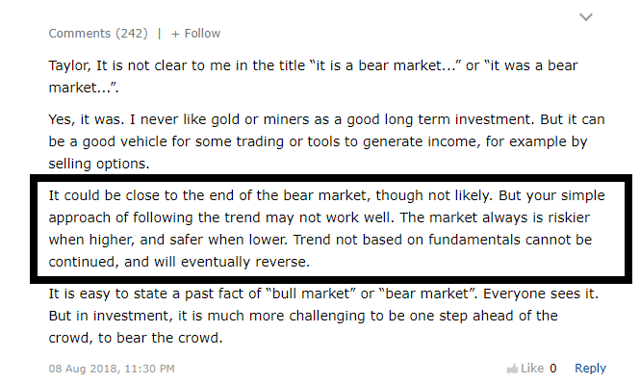
Task: Click Reply under the comment
Action: 590,368
